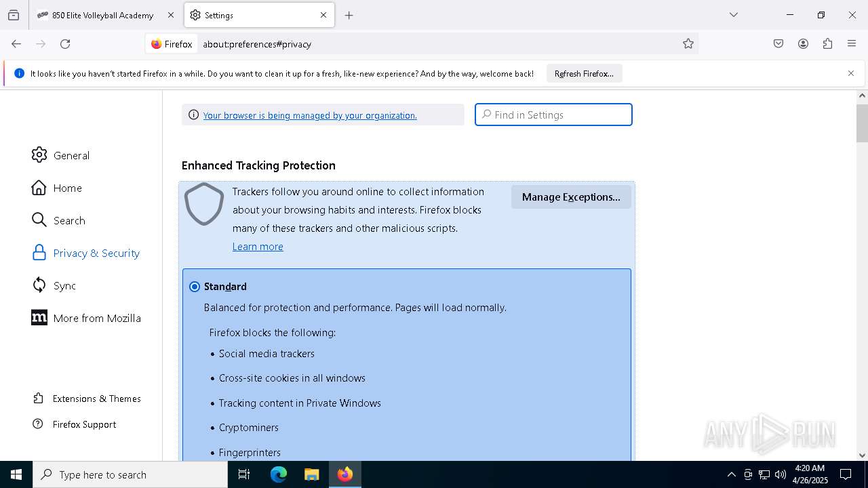Click the Cryptominers list item
868x488 pixels.
click(x=249, y=428)
